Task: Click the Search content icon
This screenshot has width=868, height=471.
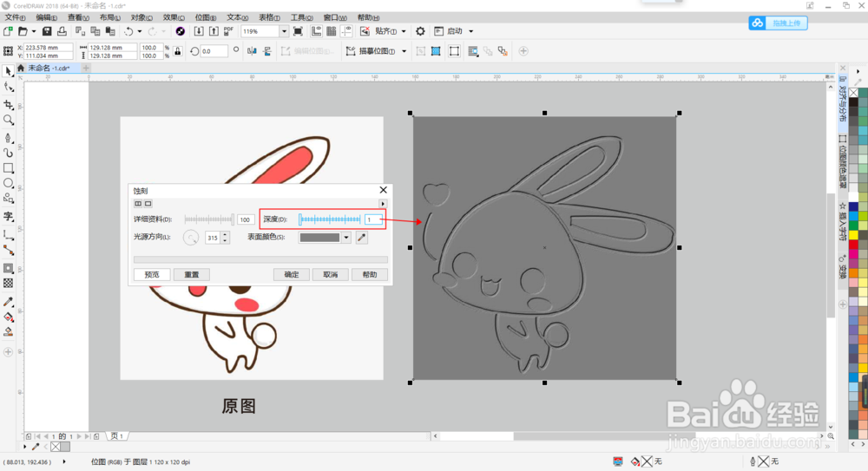Action: click(181, 31)
